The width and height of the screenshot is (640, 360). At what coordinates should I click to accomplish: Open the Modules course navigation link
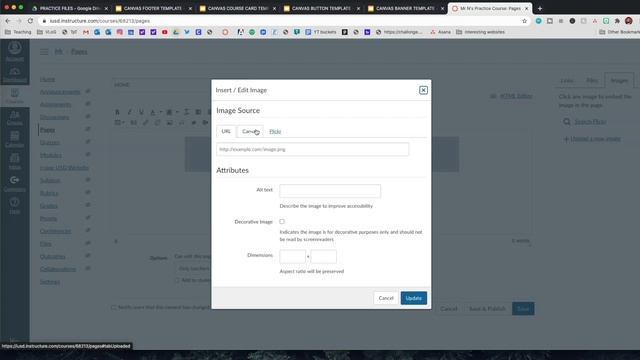[51, 155]
